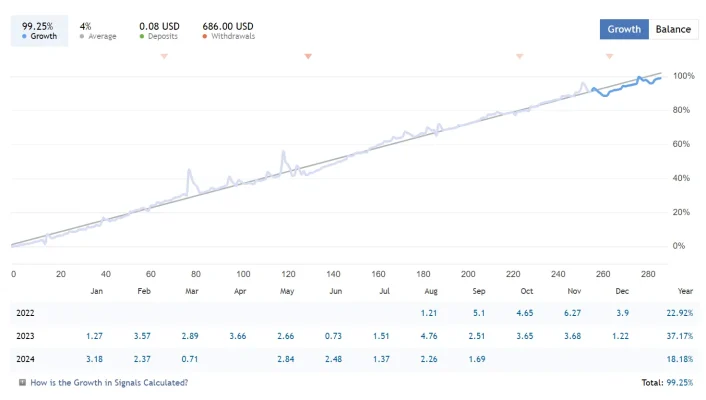Click the 2023 yearly total 37.17%

(x=680, y=336)
